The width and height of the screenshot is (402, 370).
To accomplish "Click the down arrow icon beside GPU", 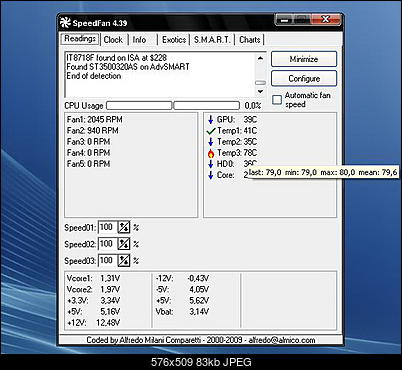I will (210, 120).
